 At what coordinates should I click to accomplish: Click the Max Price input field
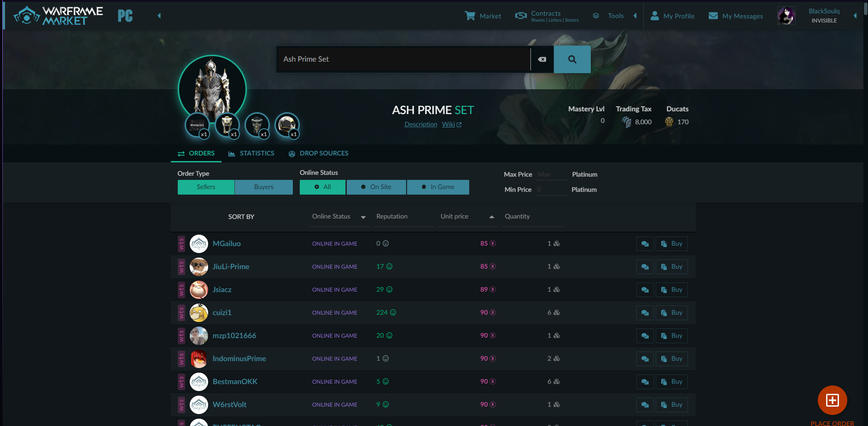click(x=551, y=175)
